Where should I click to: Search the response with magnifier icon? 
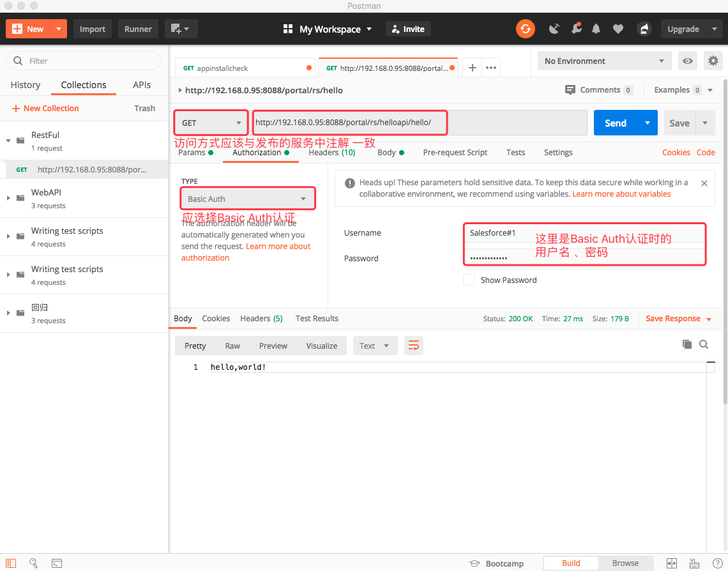click(x=704, y=344)
